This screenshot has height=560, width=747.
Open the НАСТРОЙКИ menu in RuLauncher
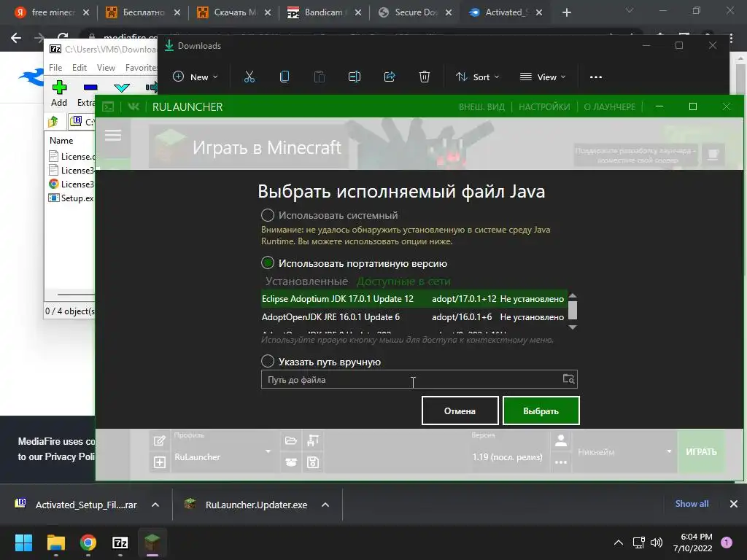click(x=544, y=107)
